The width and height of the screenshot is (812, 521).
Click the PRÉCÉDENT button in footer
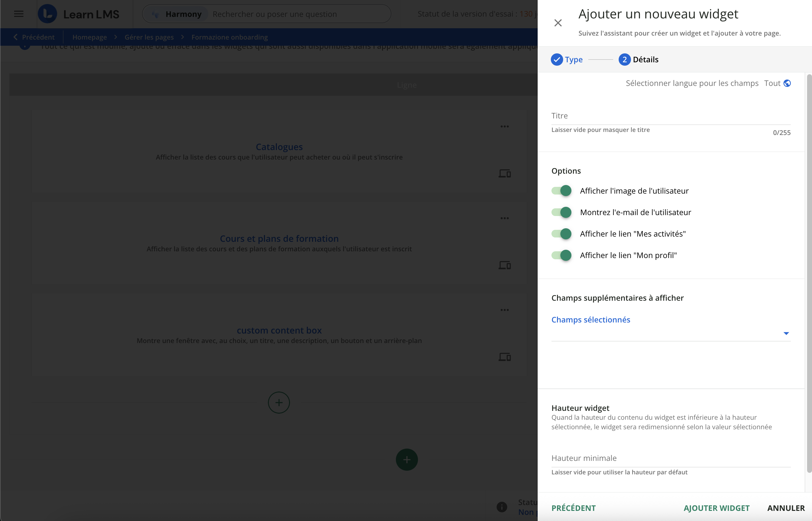[x=574, y=508]
